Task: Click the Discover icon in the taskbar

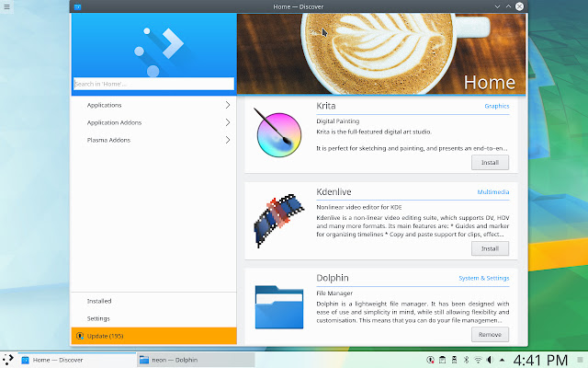Action: coord(25,360)
